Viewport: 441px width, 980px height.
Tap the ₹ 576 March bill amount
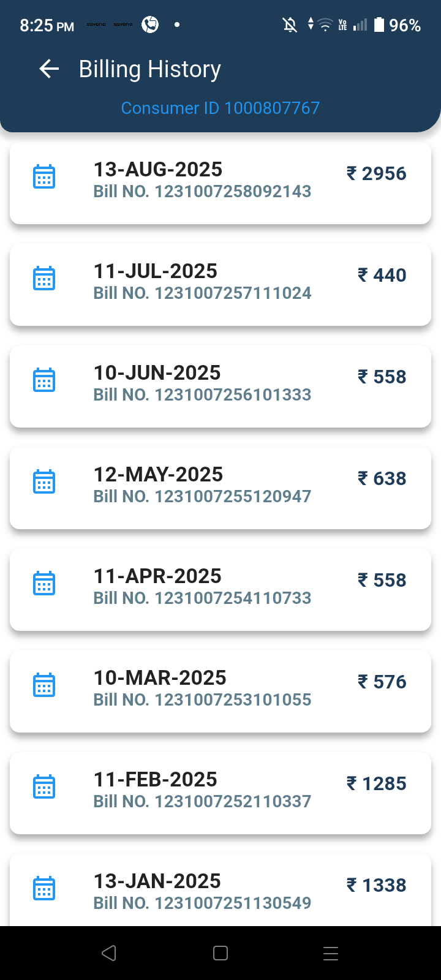pos(382,682)
